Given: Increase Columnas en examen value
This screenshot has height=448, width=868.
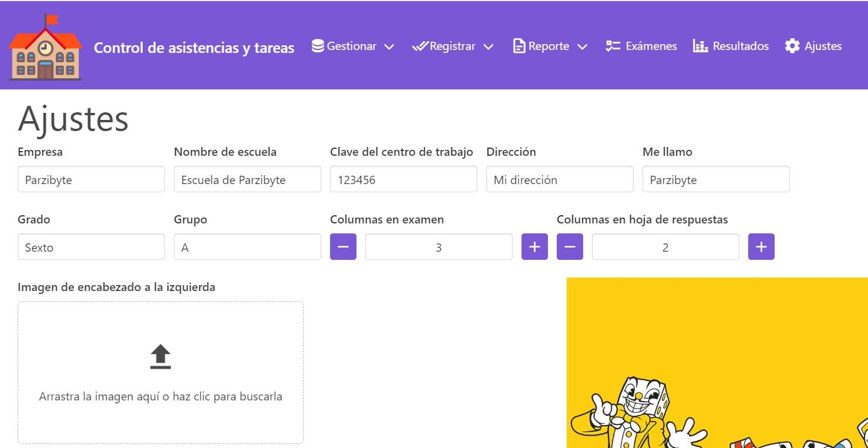Looking at the screenshot, I should [534, 247].
